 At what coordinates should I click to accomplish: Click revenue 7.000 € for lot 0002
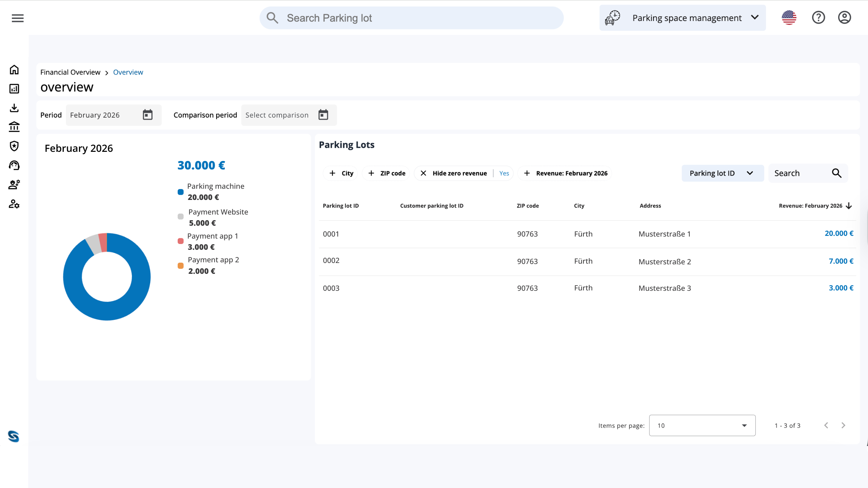tap(841, 261)
